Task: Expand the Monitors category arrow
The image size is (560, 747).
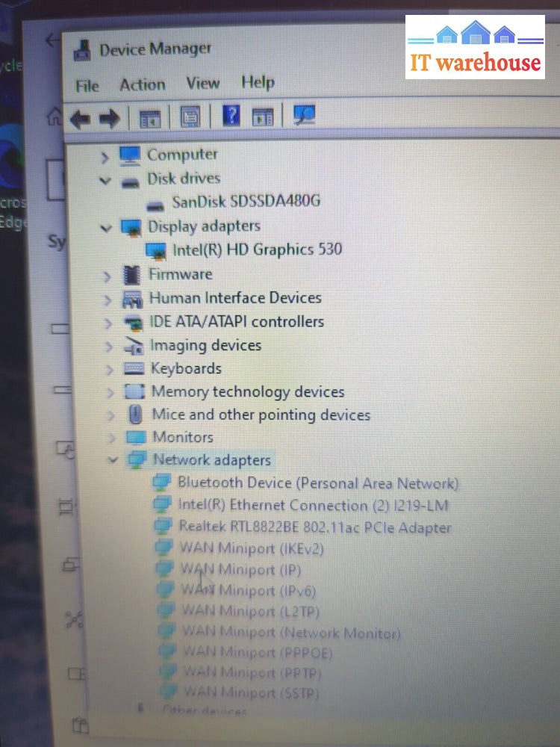Action: click(x=111, y=438)
